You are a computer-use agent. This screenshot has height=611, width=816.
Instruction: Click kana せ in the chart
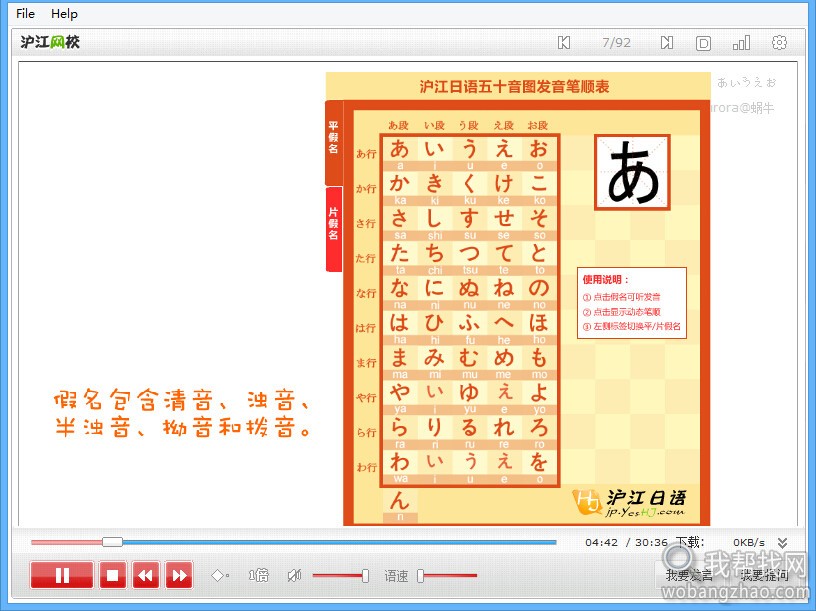click(x=504, y=218)
